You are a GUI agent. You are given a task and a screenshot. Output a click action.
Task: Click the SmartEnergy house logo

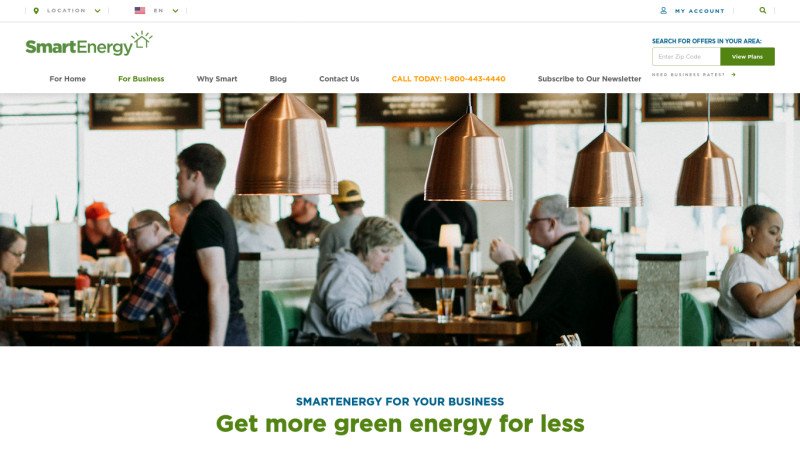pyautogui.click(x=89, y=43)
